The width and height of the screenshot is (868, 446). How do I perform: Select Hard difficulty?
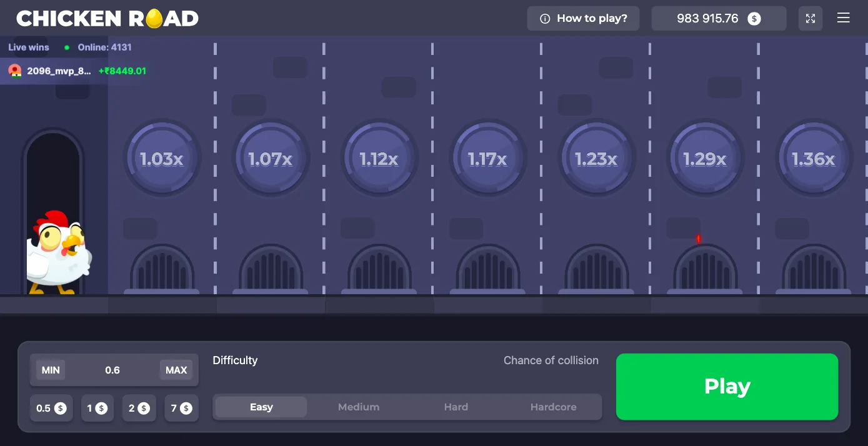pos(456,407)
